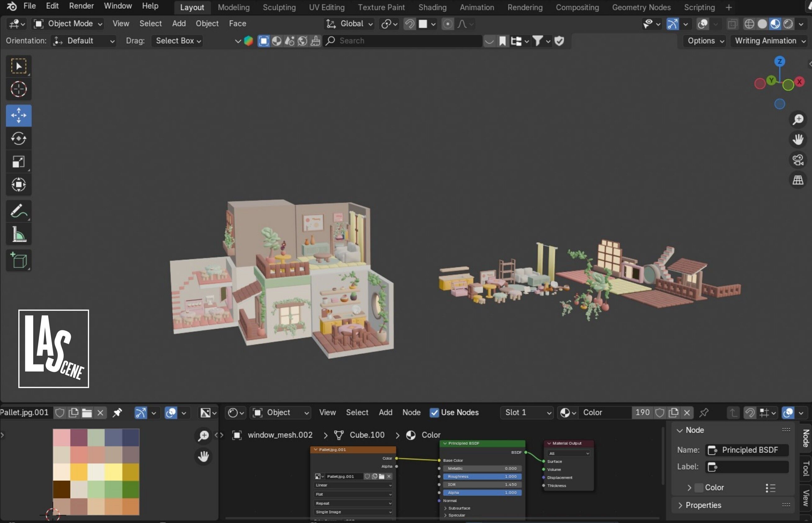The height and width of the screenshot is (523, 812).
Task: Click the bookmark icon in outliner header
Action: click(x=502, y=41)
